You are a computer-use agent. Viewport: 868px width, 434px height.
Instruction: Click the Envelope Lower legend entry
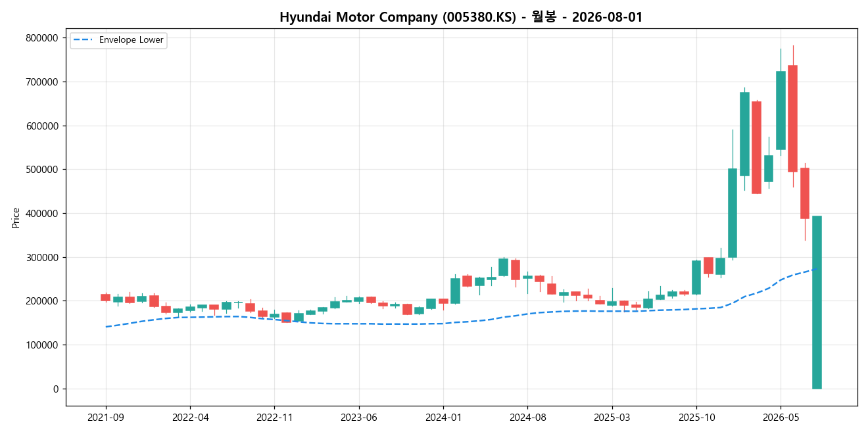click(x=118, y=40)
